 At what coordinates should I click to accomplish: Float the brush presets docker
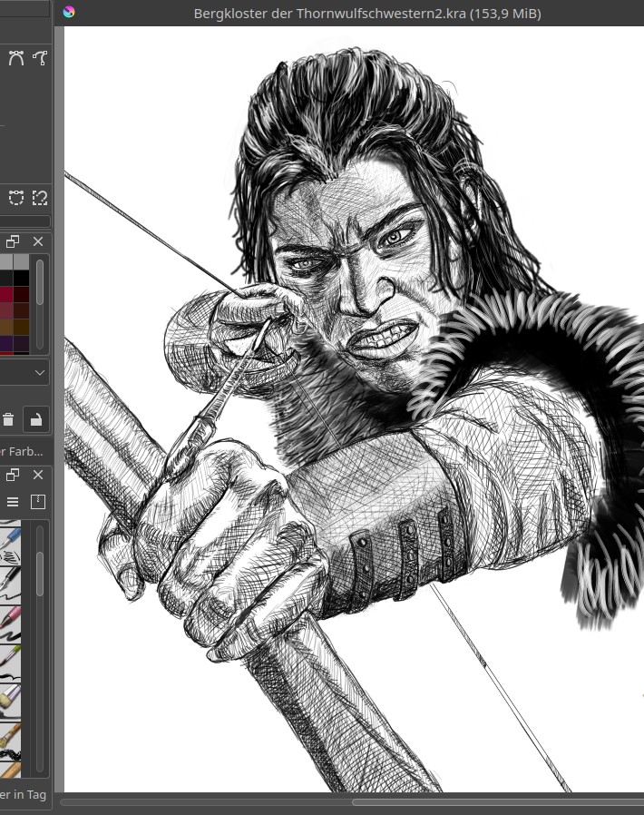coord(13,475)
